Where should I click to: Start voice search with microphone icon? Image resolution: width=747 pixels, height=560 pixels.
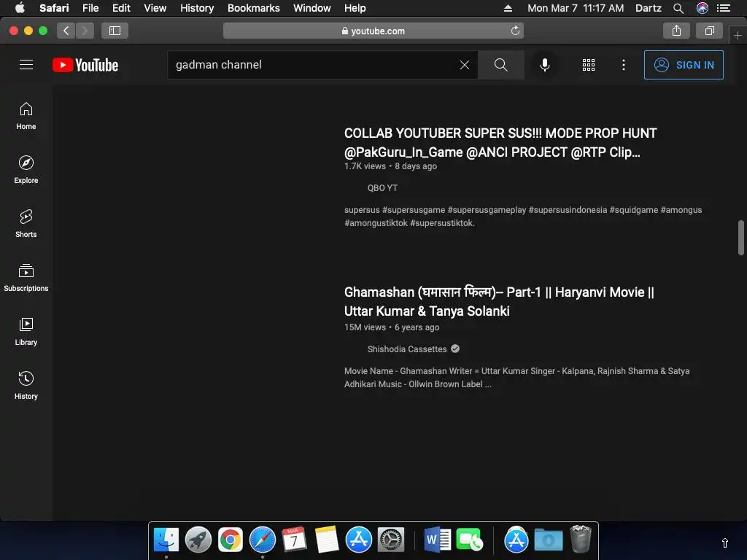tap(544, 65)
